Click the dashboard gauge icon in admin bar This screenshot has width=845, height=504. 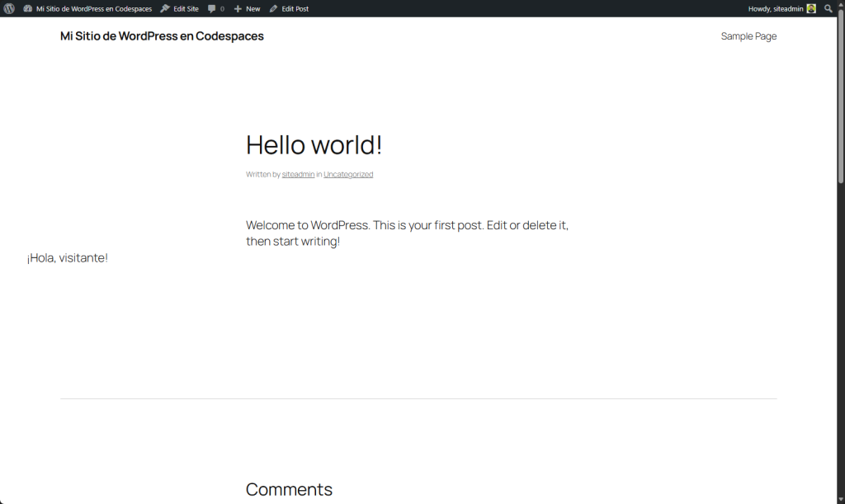[x=28, y=8]
